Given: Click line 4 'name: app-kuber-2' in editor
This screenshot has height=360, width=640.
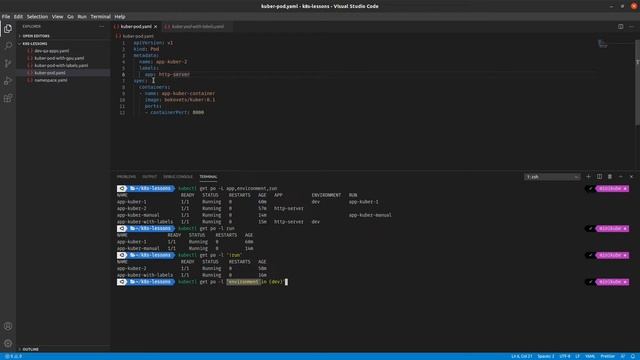Looking at the screenshot, I should [x=163, y=62].
